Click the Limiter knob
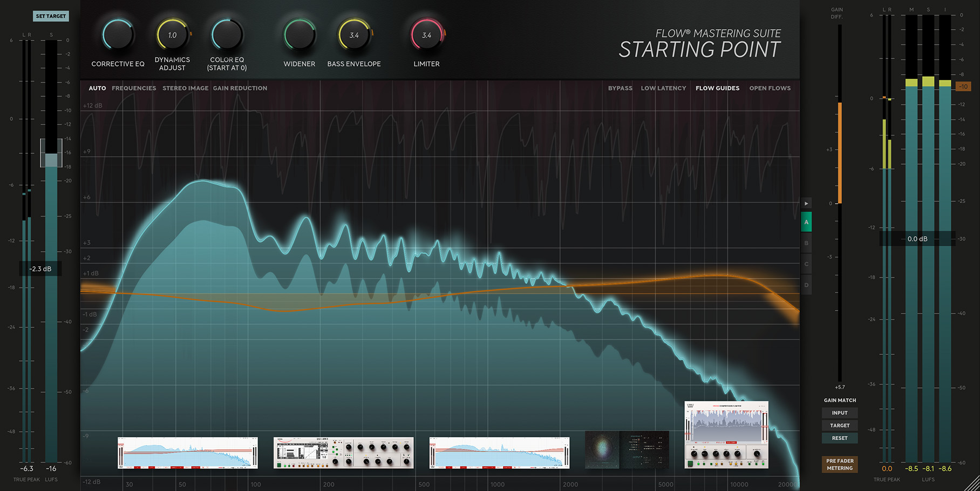Screen dimensions: 980x491 426,35
